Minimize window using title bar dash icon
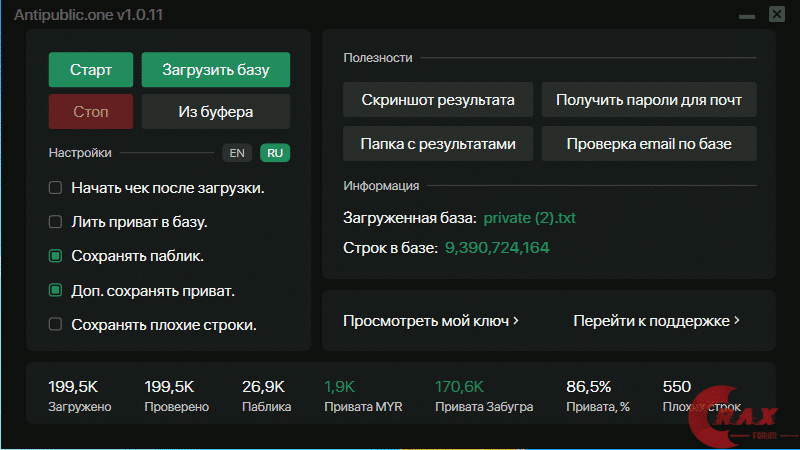 746,16
